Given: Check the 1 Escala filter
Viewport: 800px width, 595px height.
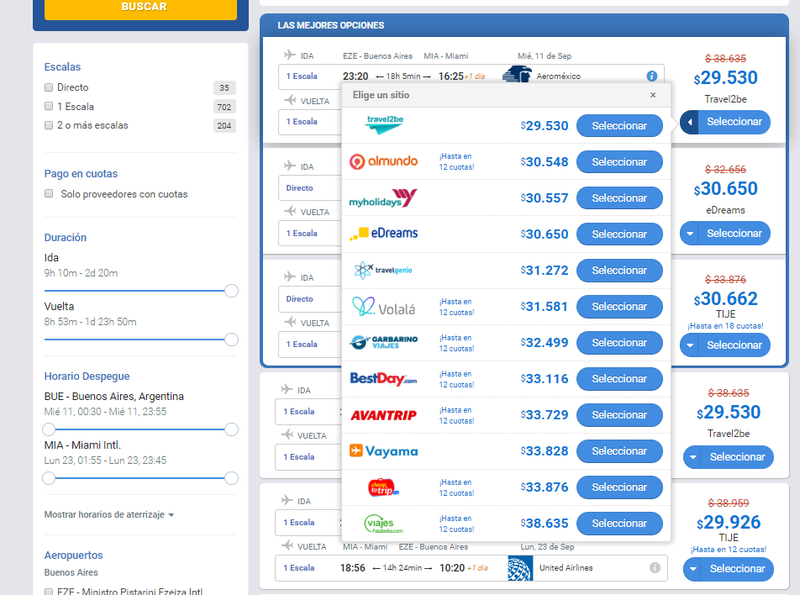Looking at the screenshot, I should tap(48, 106).
